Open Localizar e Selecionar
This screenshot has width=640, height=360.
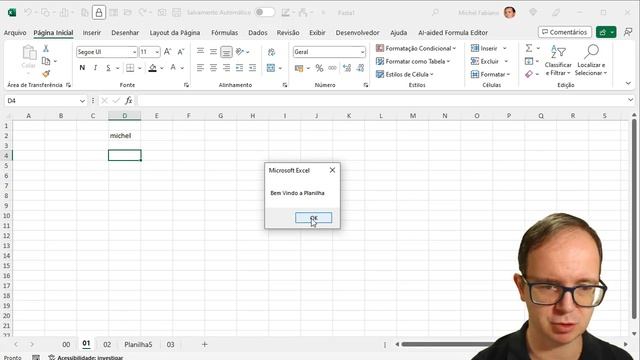(591, 60)
